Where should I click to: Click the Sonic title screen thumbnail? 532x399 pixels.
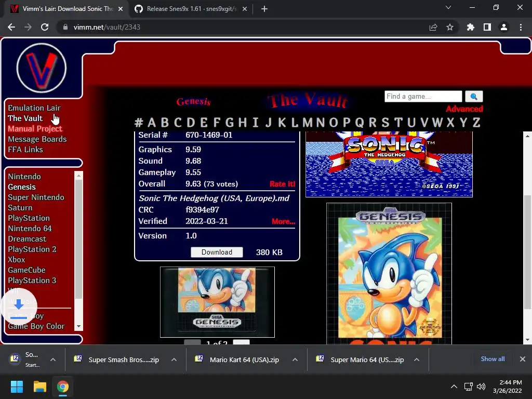(x=389, y=164)
